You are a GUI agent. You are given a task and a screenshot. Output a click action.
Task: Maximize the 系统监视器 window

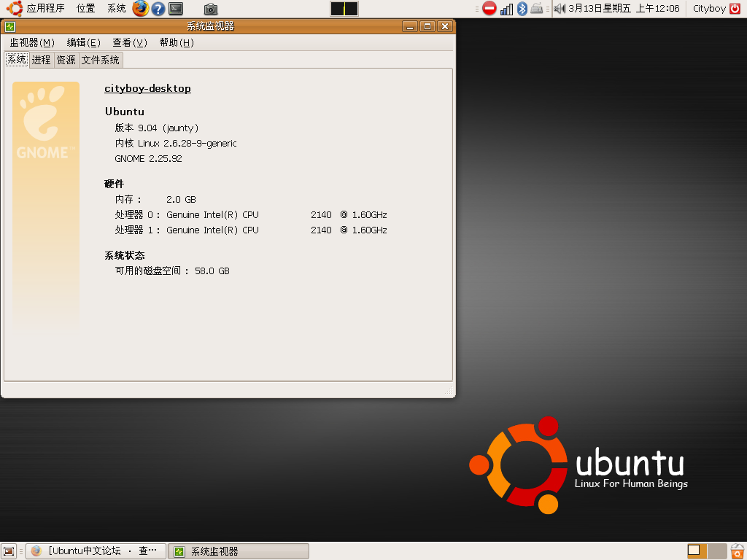[x=427, y=27]
